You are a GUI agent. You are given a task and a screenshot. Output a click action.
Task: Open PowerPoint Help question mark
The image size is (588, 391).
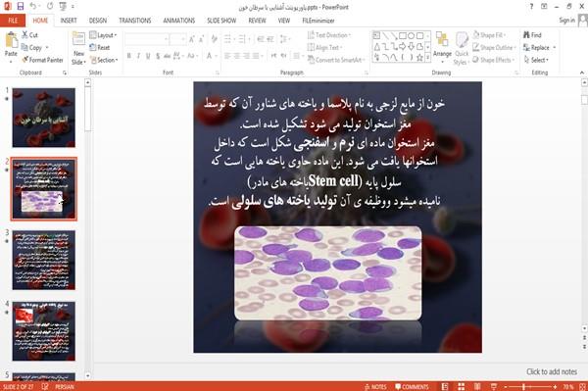click(531, 7)
